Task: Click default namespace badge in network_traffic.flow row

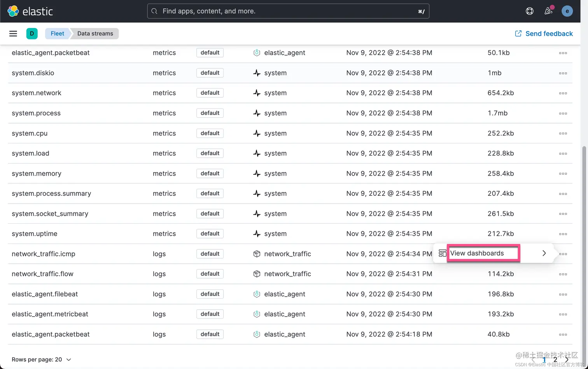Action: 210,274
